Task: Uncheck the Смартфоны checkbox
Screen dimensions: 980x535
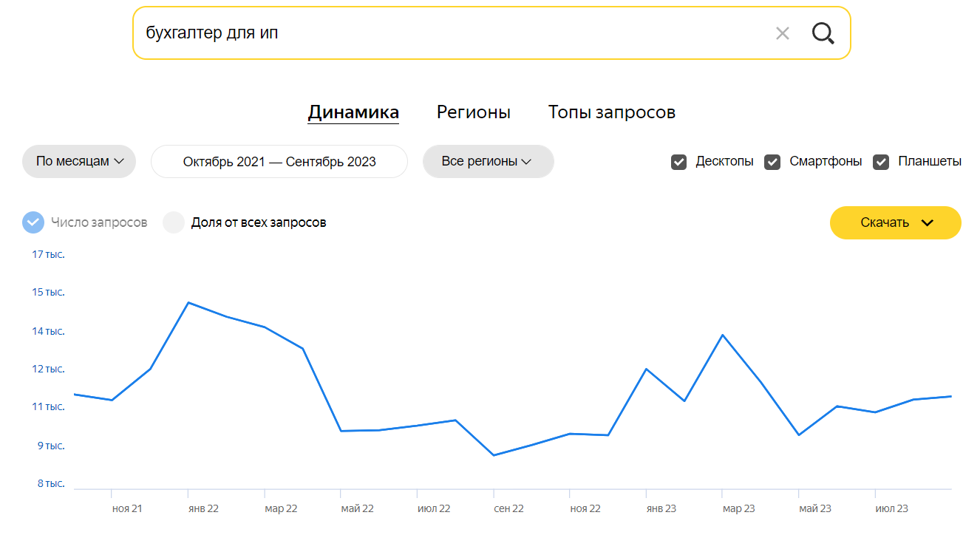Action: click(772, 162)
